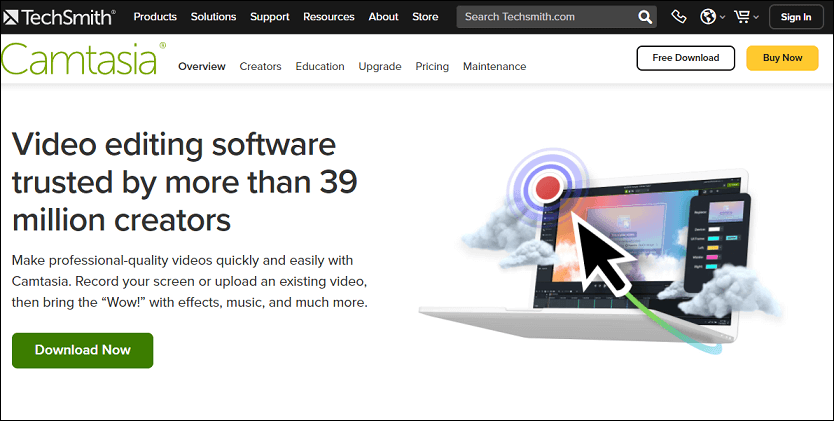Viewport: 834px width, 421px height.
Task: Click the Free Download button
Action: (686, 58)
